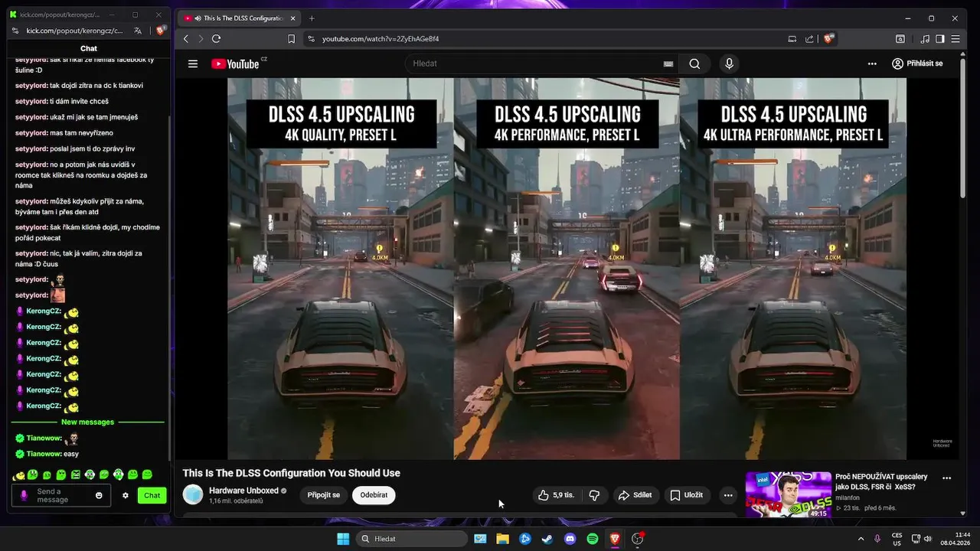Open the Brave main hamburger menu

[955, 38]
